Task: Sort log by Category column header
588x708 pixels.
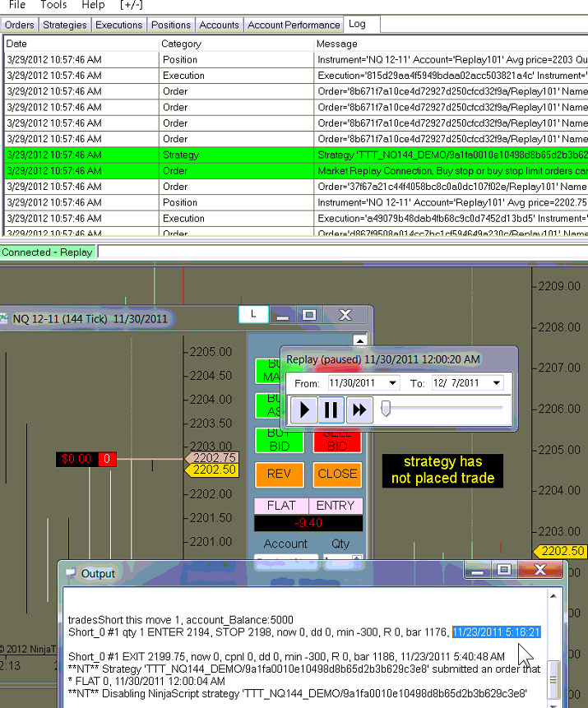Action: [236, 44]
